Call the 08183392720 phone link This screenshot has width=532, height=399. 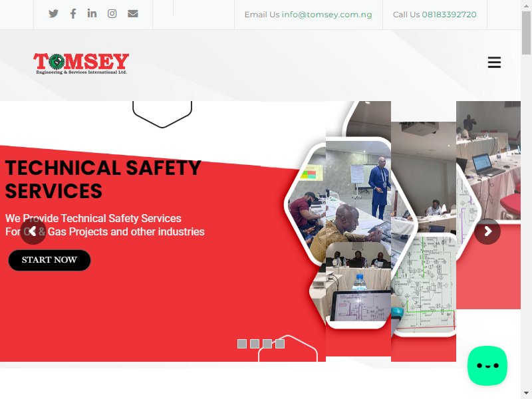click(x=449, y=15)
